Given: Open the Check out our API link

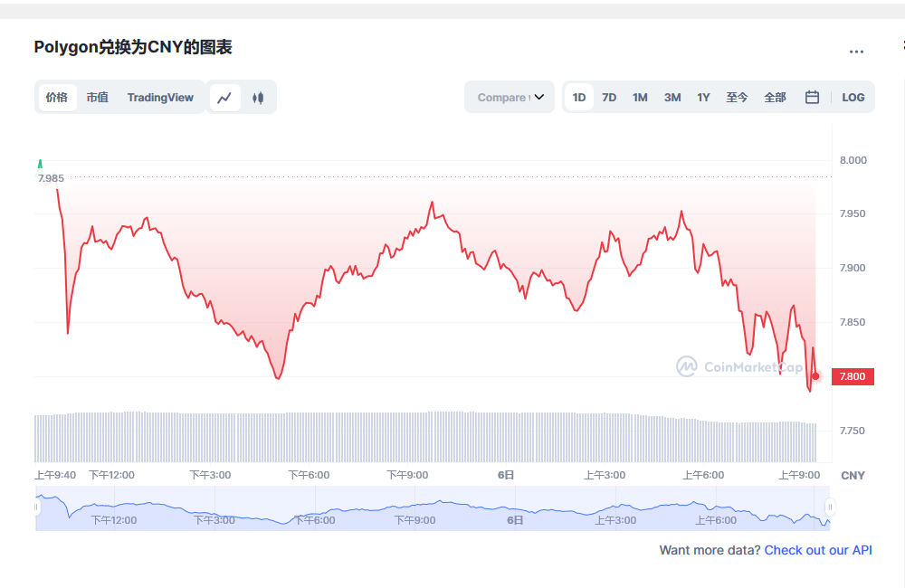Looking at the screenshot, I should [x=818, y=550].
